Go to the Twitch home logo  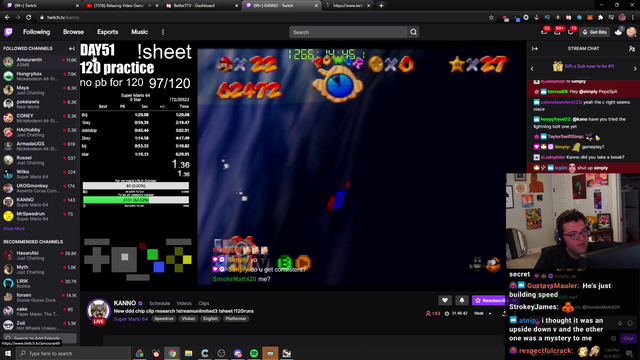click(x=8, y=32)
